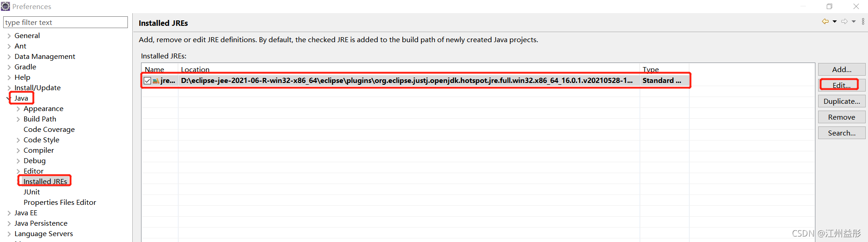The image size is (868, 242).
Task: Select Installed JREs in the tree
Action: click(45, 181)
